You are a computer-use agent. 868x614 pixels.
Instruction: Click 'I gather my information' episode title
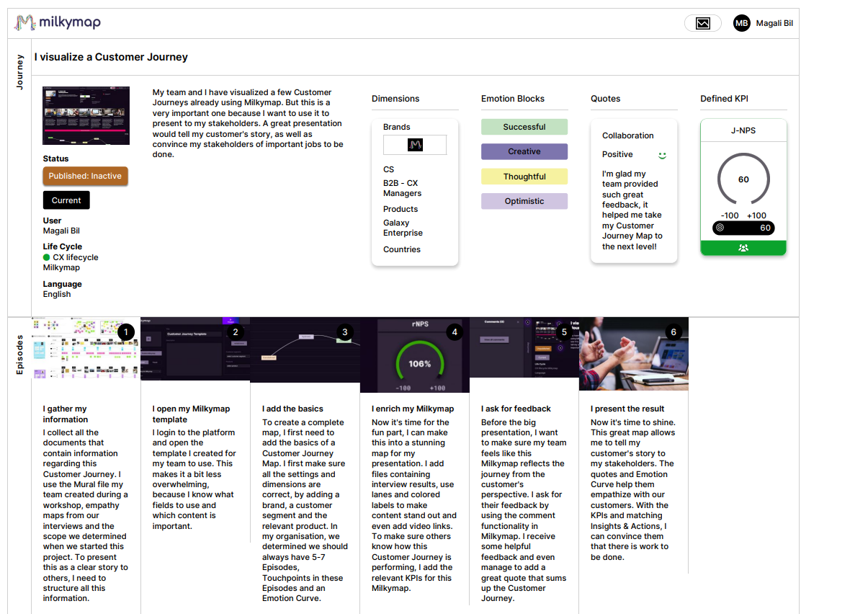click(66, 414)
